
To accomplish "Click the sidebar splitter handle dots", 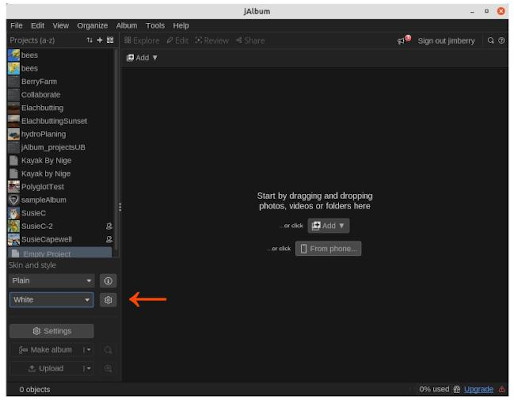I will 120,207.
